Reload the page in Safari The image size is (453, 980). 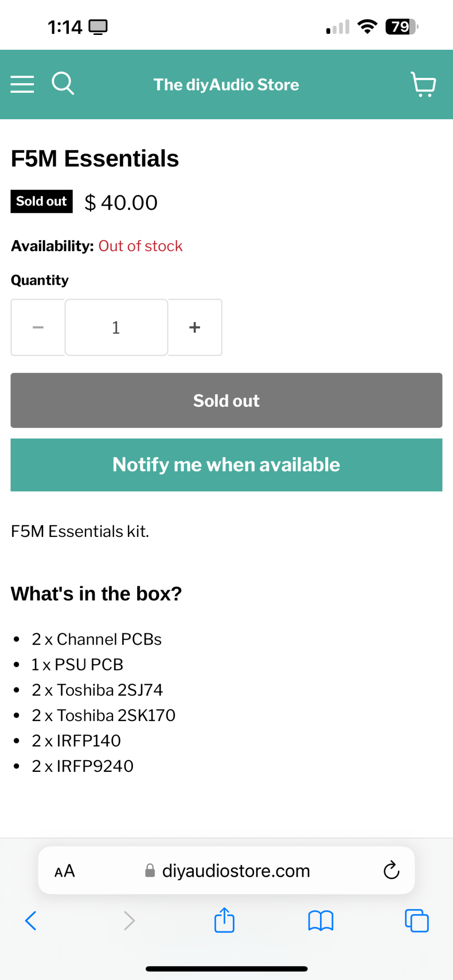point(391,870)
